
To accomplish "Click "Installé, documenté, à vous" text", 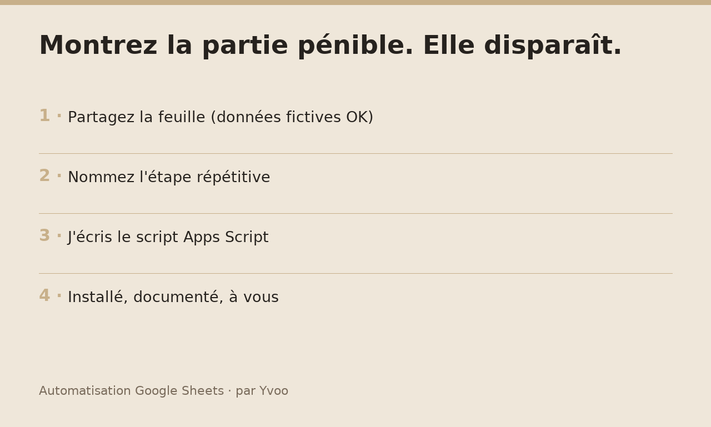I will tap(173, 297).
